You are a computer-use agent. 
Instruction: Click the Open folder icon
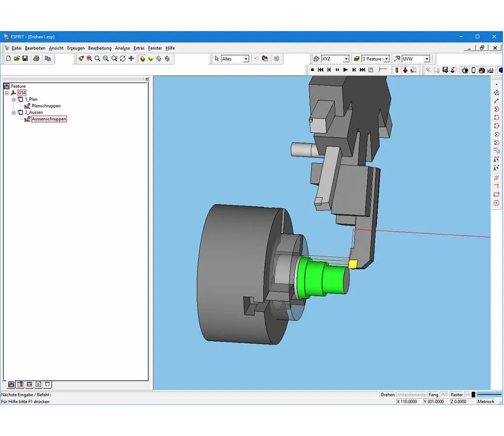(16, 59)
